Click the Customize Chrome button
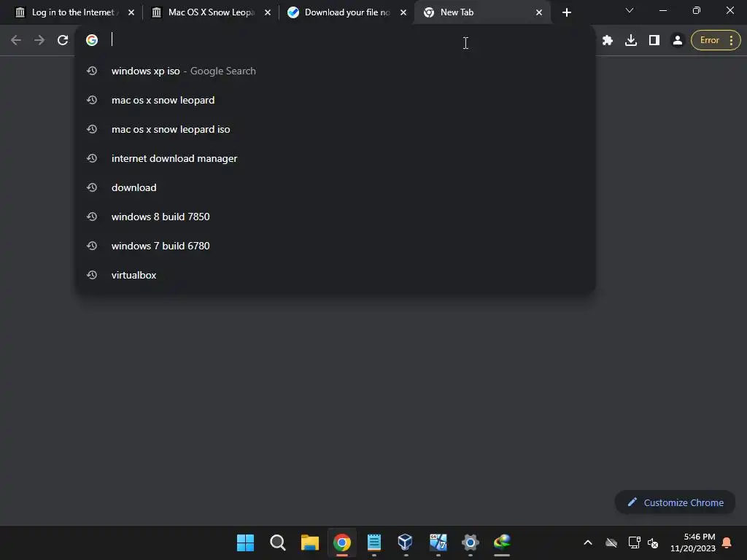Image resolution: width=747 pixels, height=560 pixels. click(675, 502)
